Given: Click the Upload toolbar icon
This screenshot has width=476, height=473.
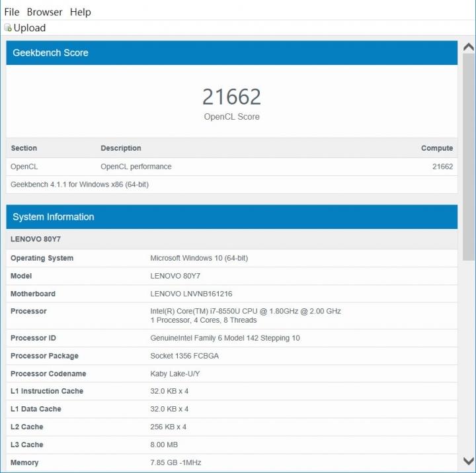Looking at the screenshot, I should pyautogui.click(x=8, y=28).
